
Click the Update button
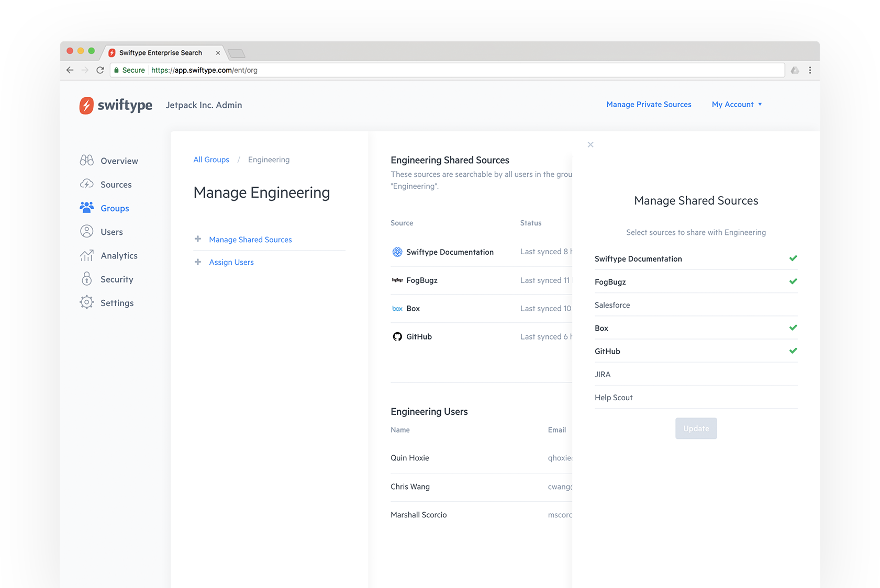[x=696, y=428]
